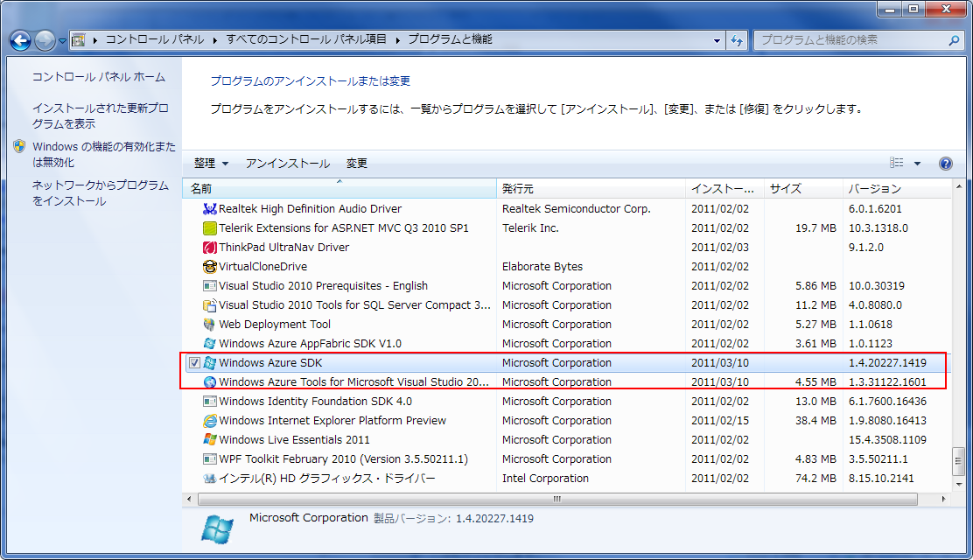973x560 pixels.
Task: Sort by 名前 column header
Action: [x=339, y=188]
